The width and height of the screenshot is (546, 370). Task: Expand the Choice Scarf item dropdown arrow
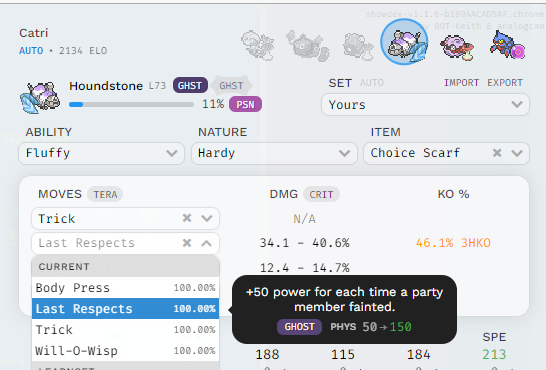[x=517, y=153]
